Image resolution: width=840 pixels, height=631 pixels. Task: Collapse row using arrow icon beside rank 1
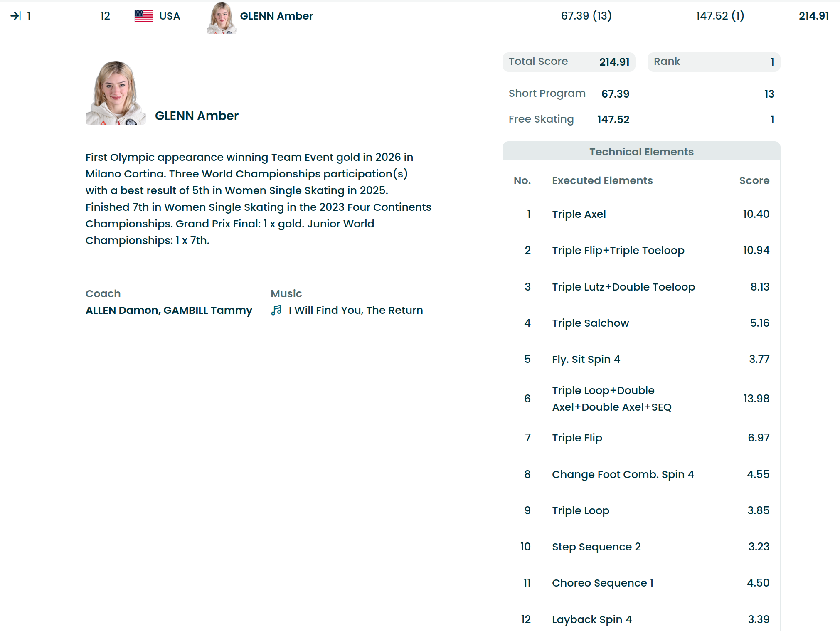tap(15, 16)
